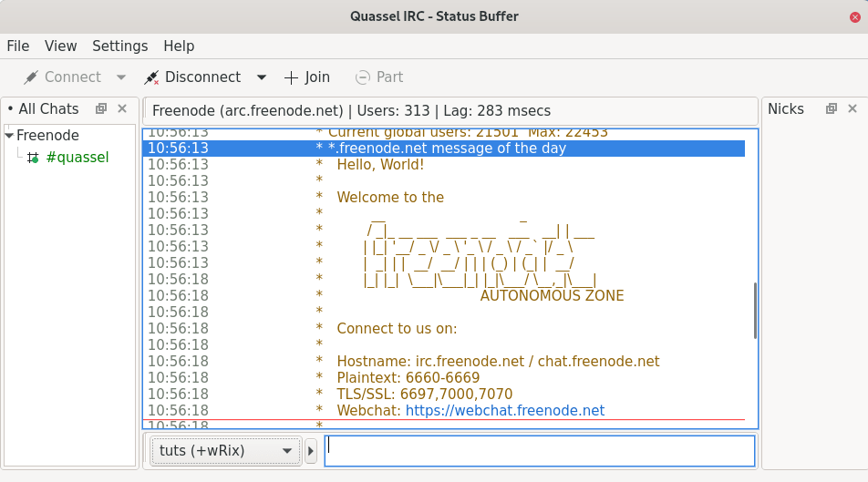The width and height of the screenshot is (868, 482).
Task: Select the 'message of the day' line
Action: 443,149
